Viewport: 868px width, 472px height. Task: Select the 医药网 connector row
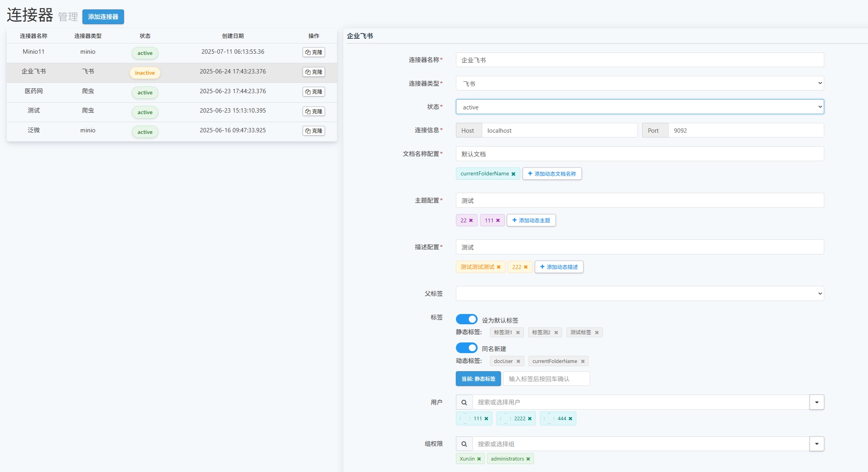coord(34,91)
